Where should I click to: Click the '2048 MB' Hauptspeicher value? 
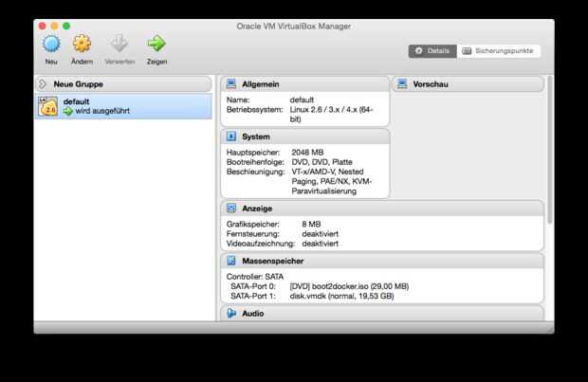point(307,153)
